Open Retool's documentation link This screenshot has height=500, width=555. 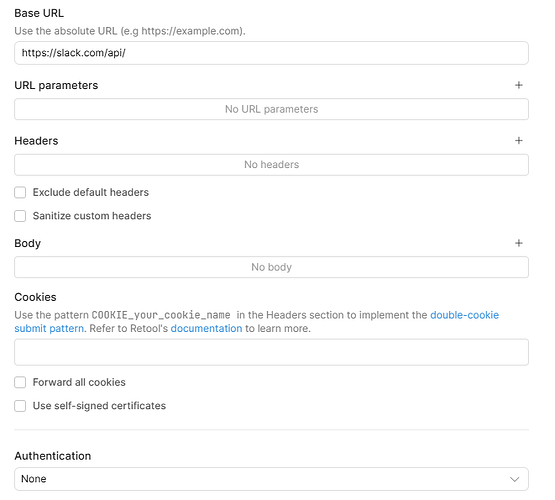point(206,328)
